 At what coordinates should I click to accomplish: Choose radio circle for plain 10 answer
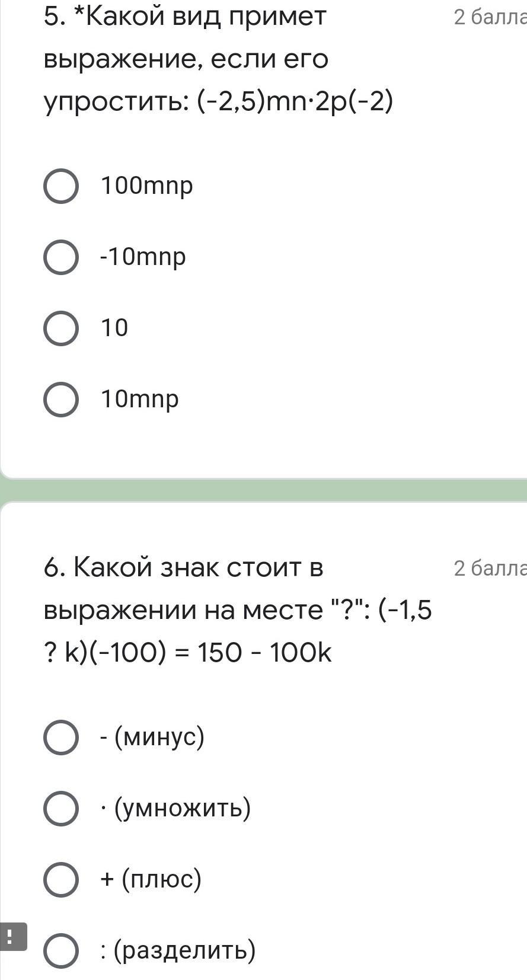tap(61, 328)
